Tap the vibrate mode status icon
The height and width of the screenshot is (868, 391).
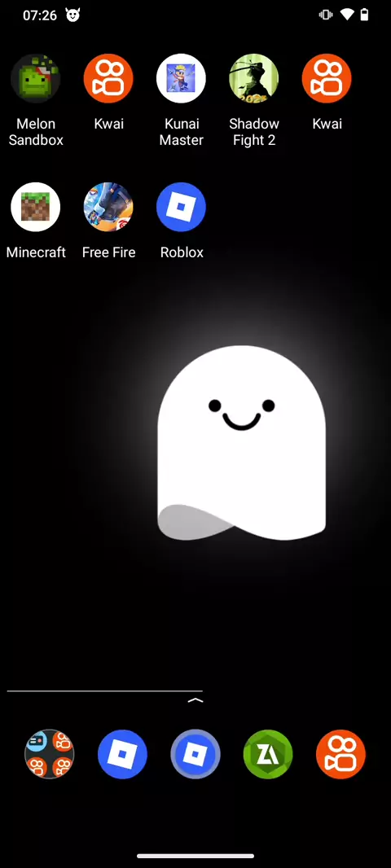(325, 15)
